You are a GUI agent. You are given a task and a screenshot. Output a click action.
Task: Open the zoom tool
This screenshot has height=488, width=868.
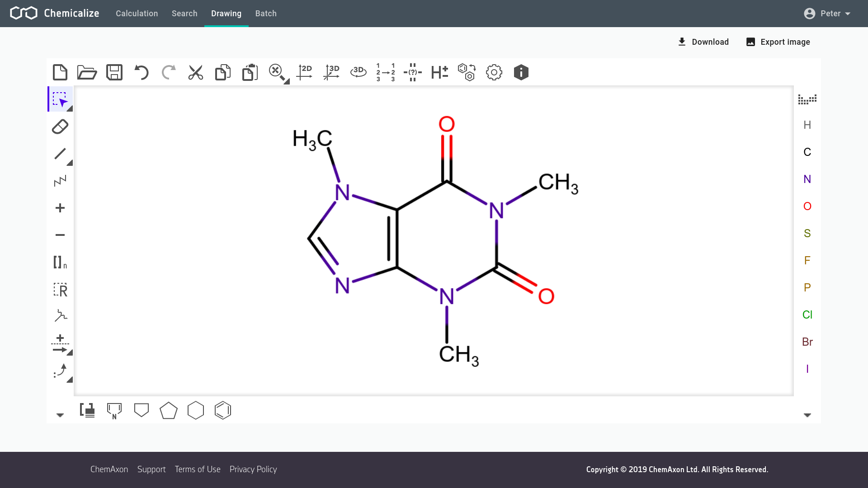click(277, 72)
